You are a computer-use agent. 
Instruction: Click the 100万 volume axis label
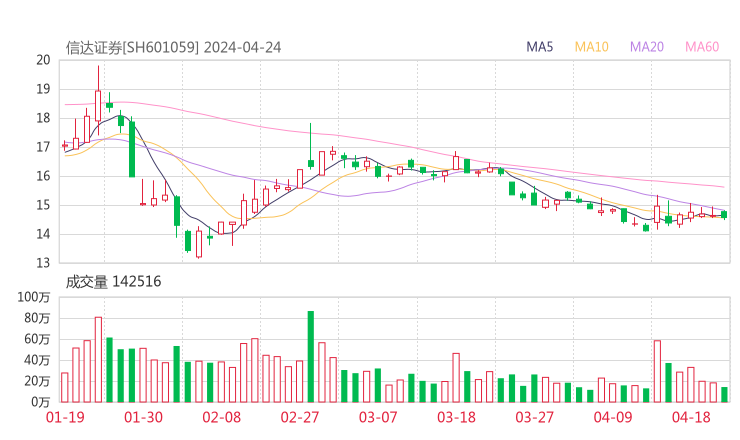35,298
